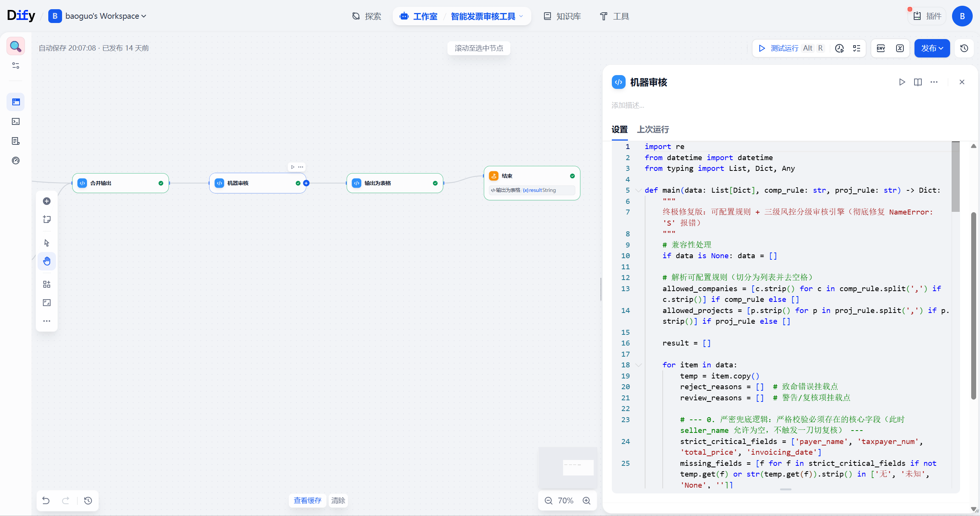Select the 合并输出 node

(x=121, y=183)
